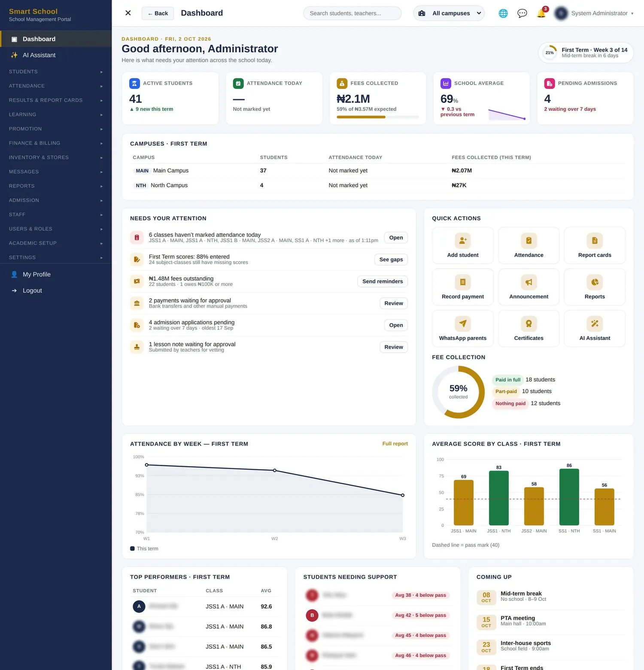Expand the Results & Report Cards section

point(56,100)
